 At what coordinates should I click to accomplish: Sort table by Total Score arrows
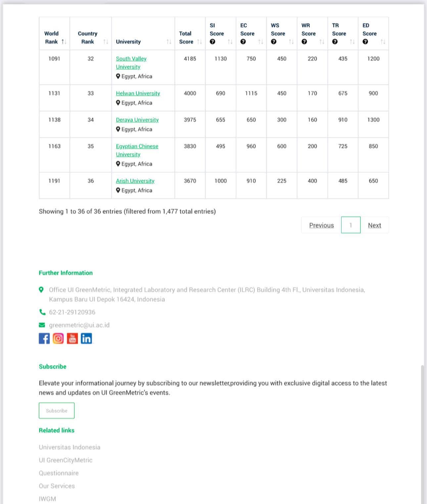pyautogui.click(x=199, y=42)
